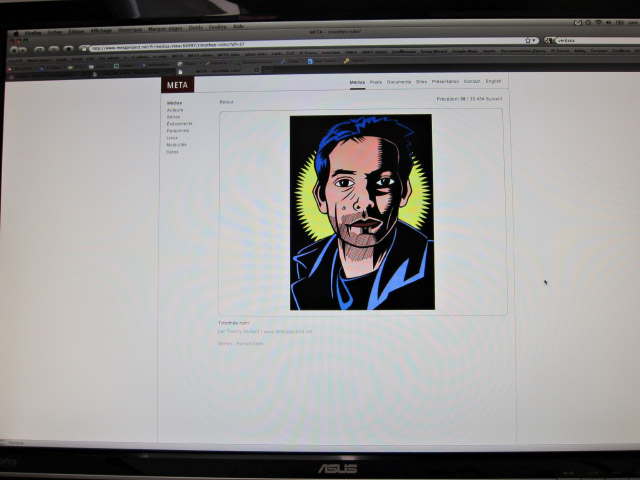640x480 pixels.
Task: Switch the site language to English
Action: (493, 81)
